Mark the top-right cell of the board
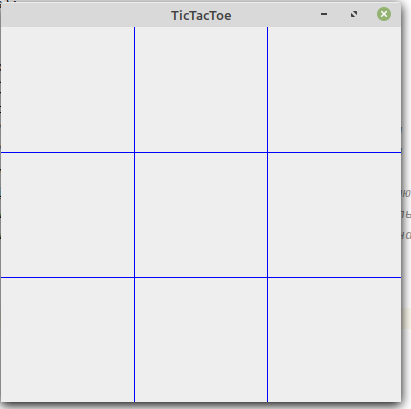This screenshot has height=409, width=411. [x=335, y=89]
